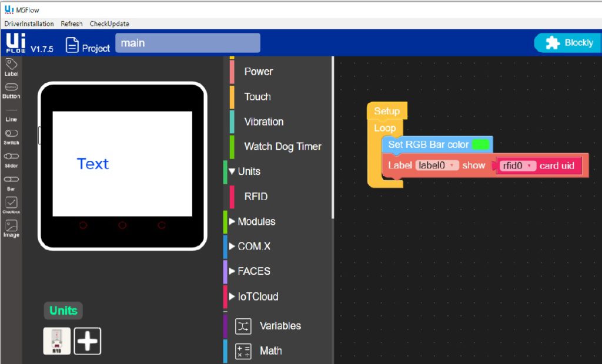Open the DriverInstallation menu
This screenshot has width=602, height=364.
[29, 24]
